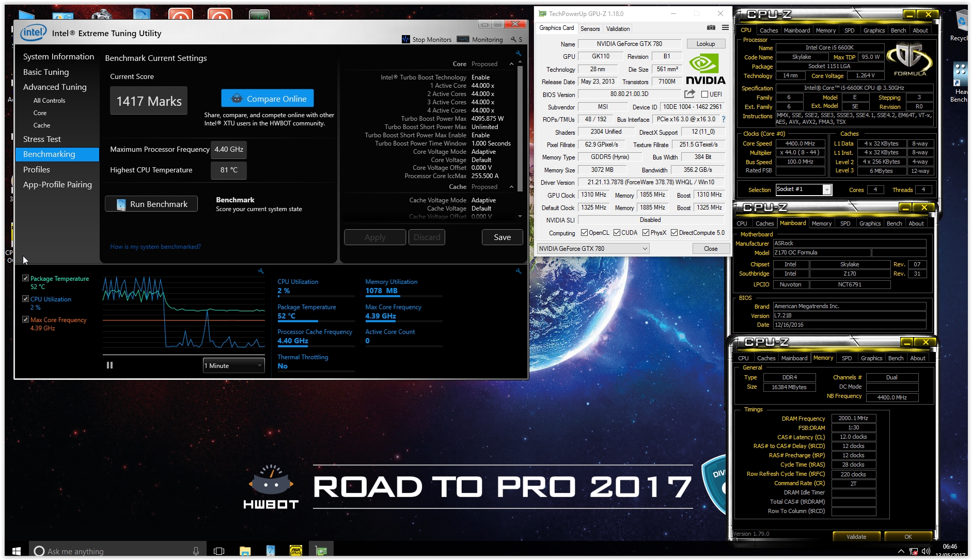Open Graphics tab in middle CPU-Z window
The height and width of the screenshot is (560, 972).
(870, 223)
